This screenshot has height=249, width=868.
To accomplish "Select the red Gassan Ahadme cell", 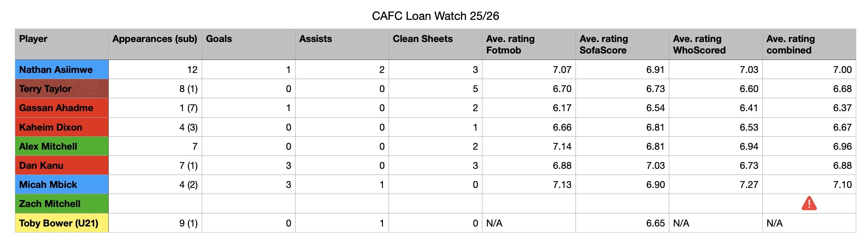I will [x=62, y=108].
